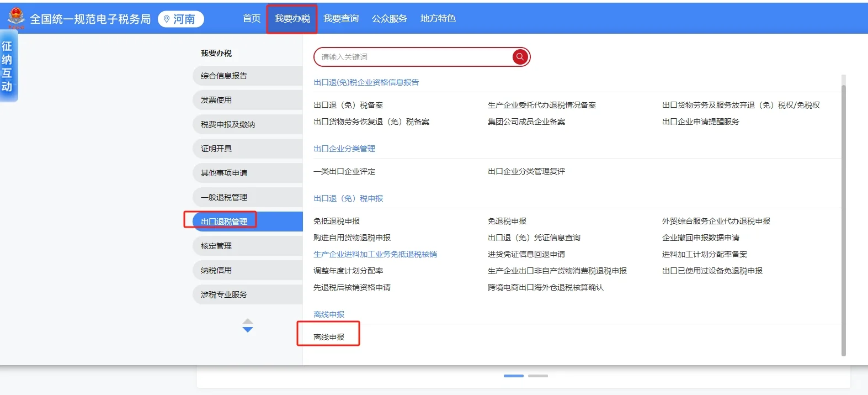868x395 pixels.
Task: Click the blue 离线申报 section heading
Action: click(329, 314)
